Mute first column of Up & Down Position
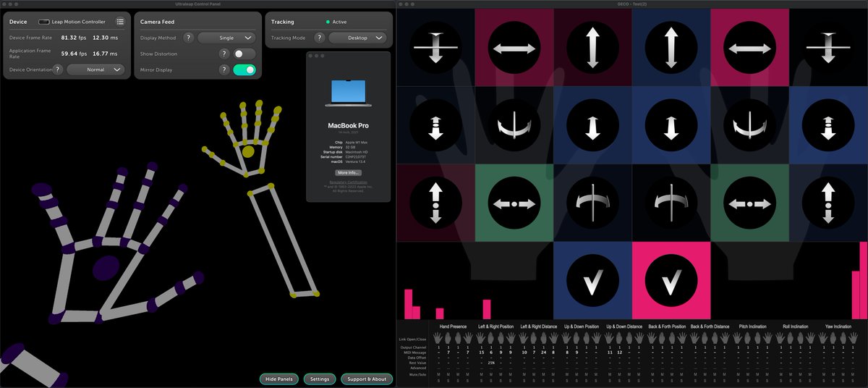Image resolution: width=868 pixels, height=388 pixels. click(x=567, y=374)
